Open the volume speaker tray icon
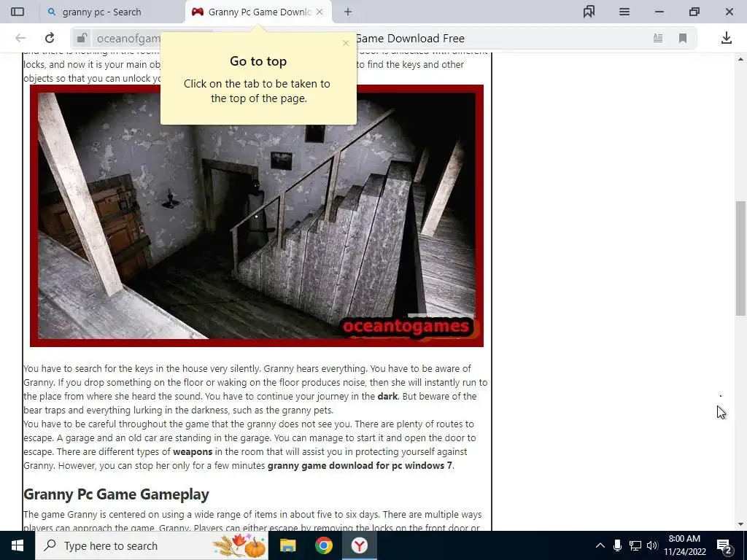The height and width of the screenshot is (560, 747). pyautogui.click(x=652, y=545)
